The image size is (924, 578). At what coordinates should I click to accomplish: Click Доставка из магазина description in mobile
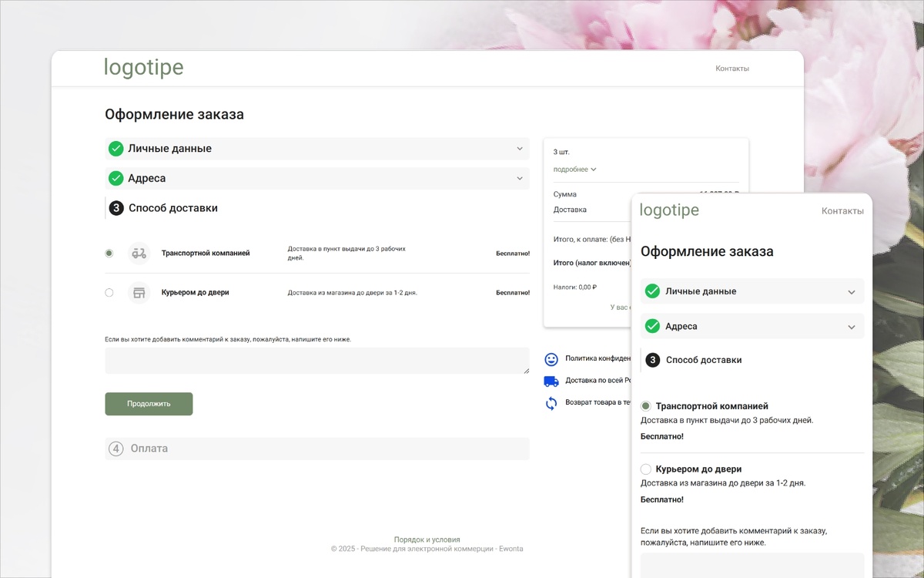723,483
